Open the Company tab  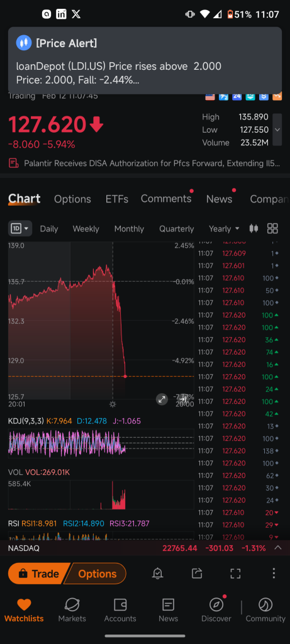269,199
